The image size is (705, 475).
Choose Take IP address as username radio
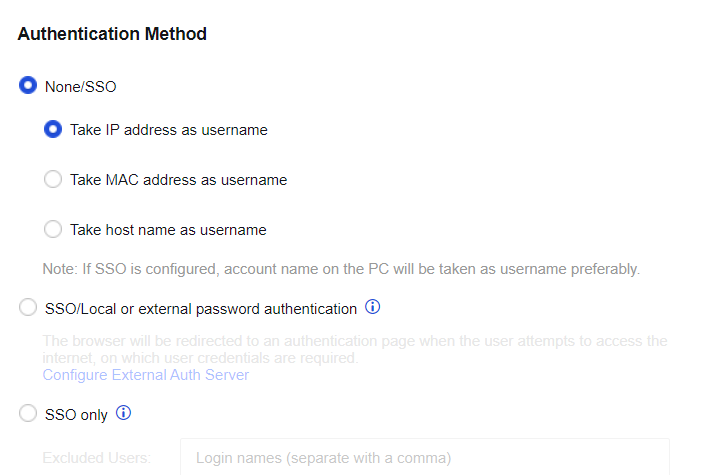coord(54,129)
